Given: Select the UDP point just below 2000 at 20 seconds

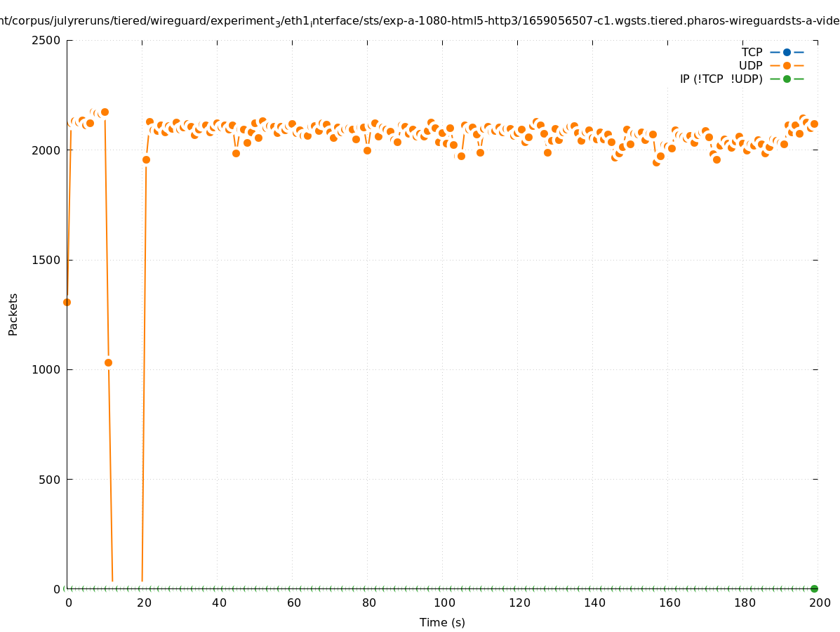Looking at the screenshot, I should tap(146, 159).
